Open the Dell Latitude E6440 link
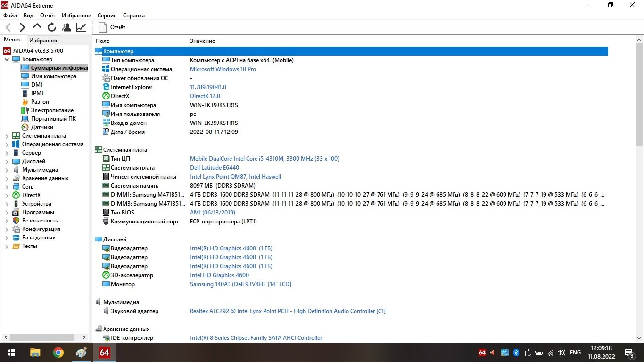Viewport: 644px width, 362px height. [215, 168]
